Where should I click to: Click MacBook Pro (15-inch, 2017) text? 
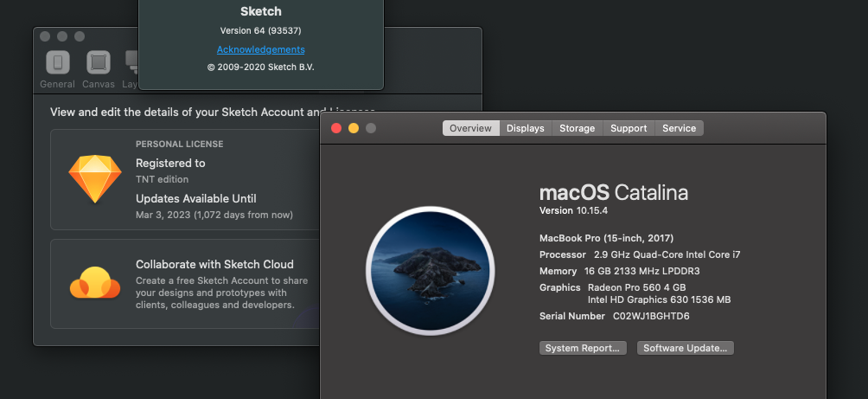pos(606,238)
